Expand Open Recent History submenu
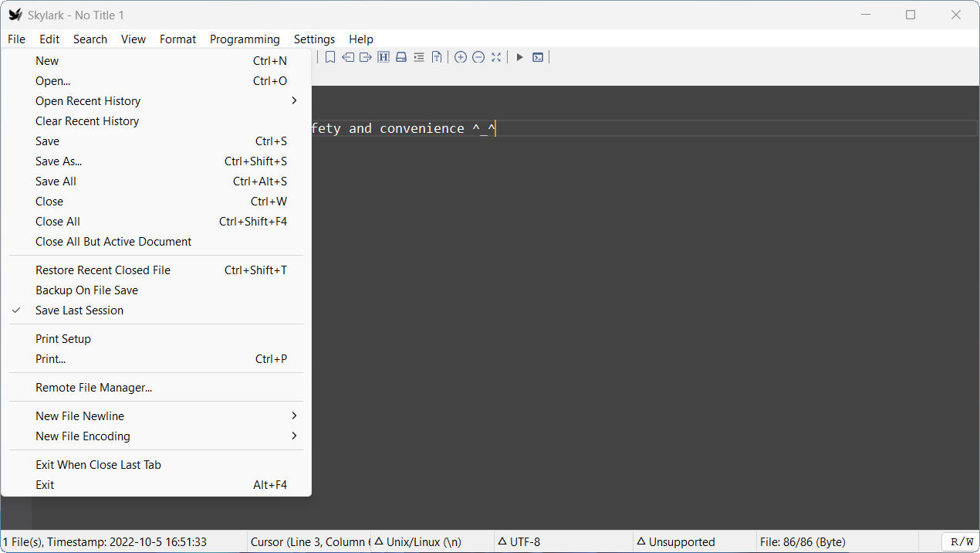The image size is (980, 553). pos(156,101)
